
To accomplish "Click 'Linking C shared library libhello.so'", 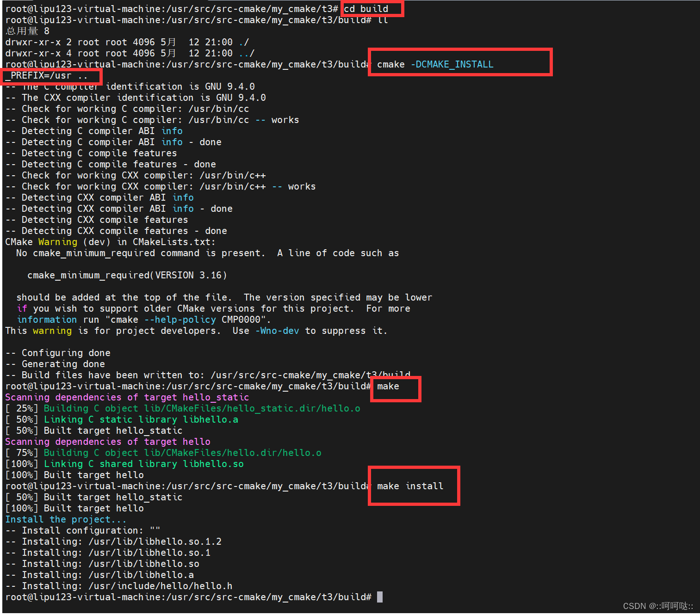I will (144, 464).
